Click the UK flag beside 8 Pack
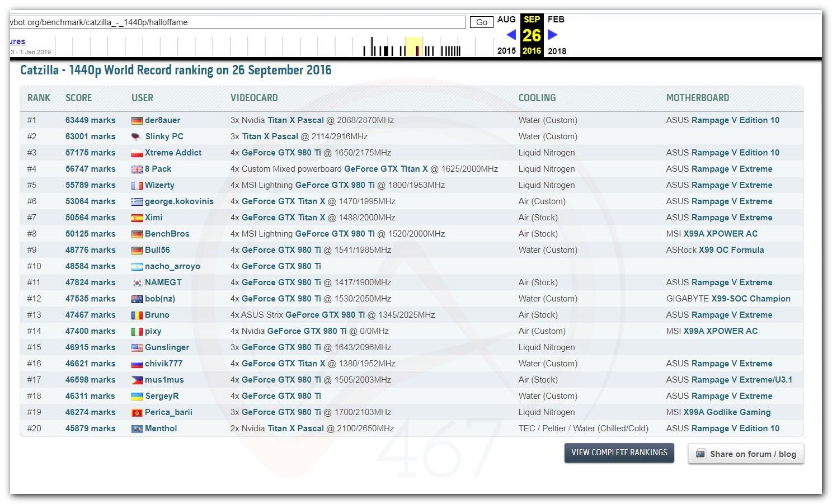 click(137, 169)
